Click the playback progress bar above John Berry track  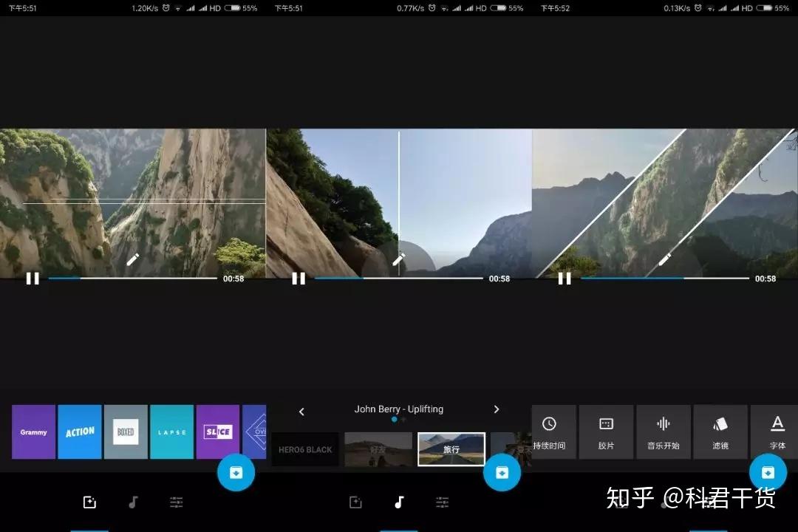click(398, 279)
